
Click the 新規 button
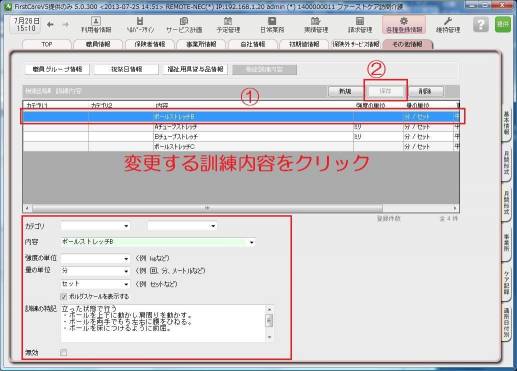tap(345, 91)
